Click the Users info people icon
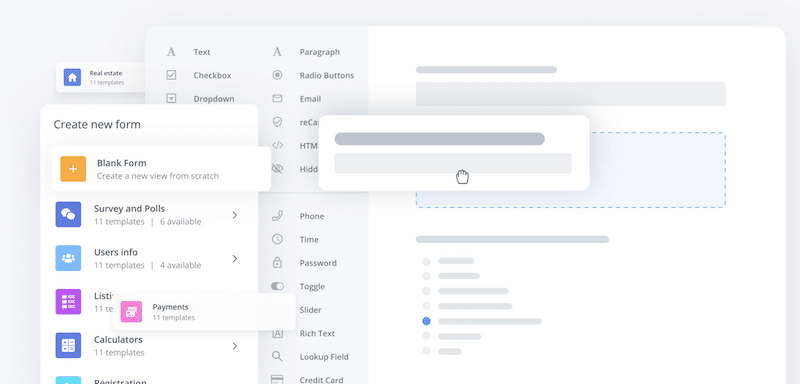 (x=68, y=258)
